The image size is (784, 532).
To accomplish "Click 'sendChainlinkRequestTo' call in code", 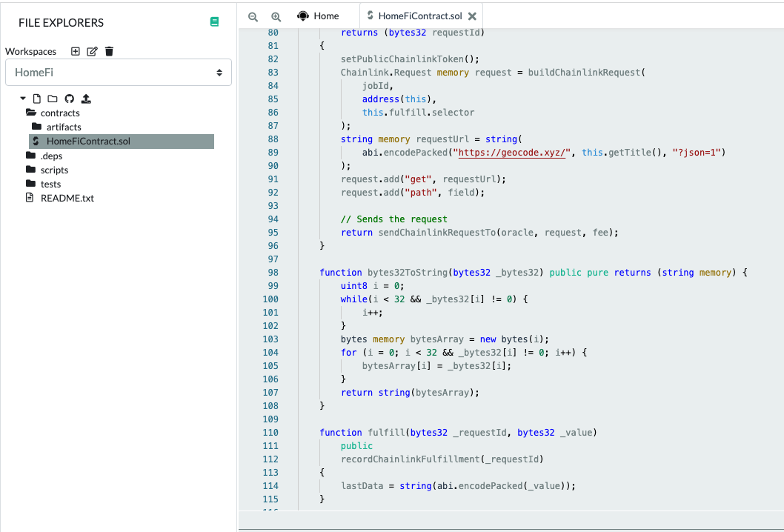I will tap(437, 232).
